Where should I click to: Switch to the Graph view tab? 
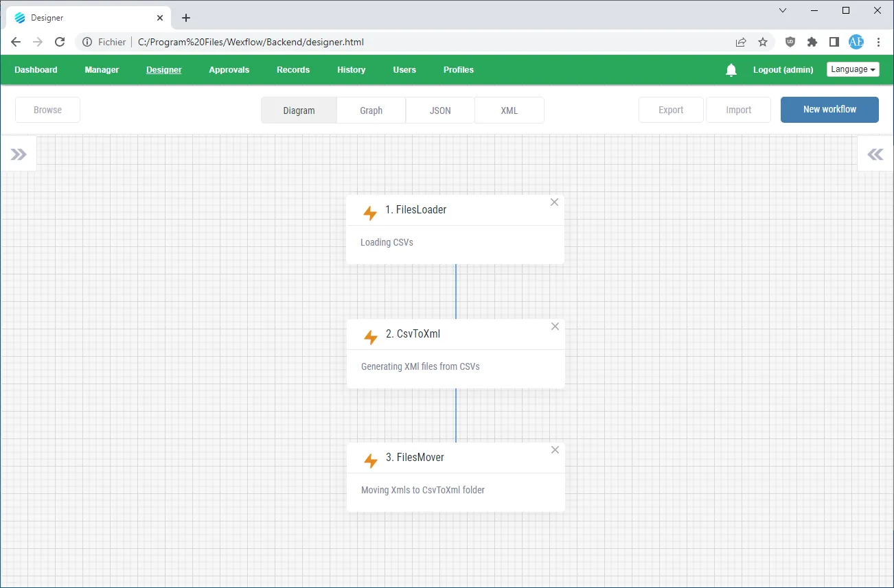(x=371, y=110)
